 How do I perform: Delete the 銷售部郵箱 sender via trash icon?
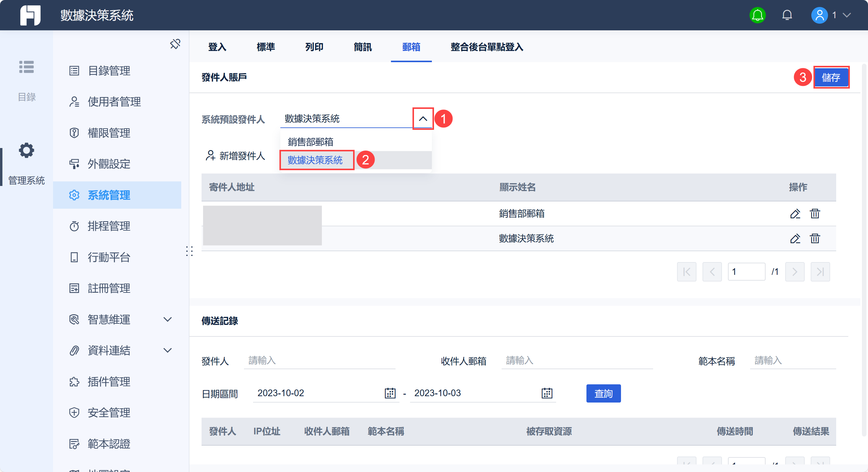[x=815, y=214]
